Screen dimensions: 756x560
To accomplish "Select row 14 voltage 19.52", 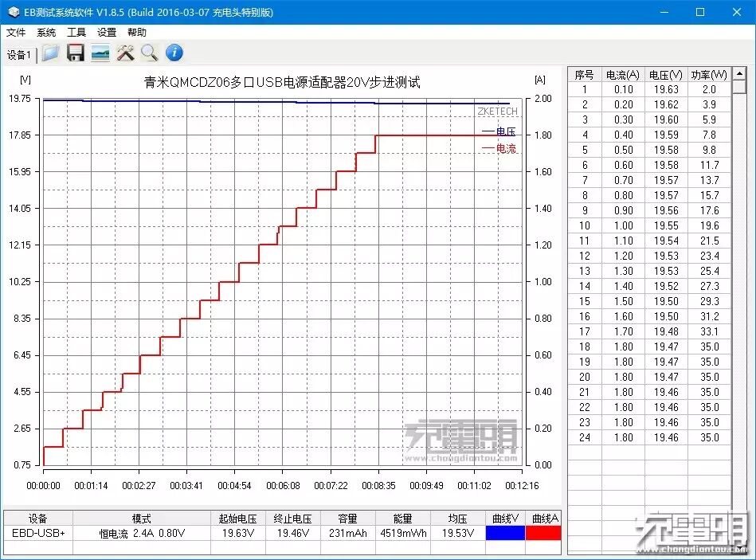I will (x=666, y=286).
